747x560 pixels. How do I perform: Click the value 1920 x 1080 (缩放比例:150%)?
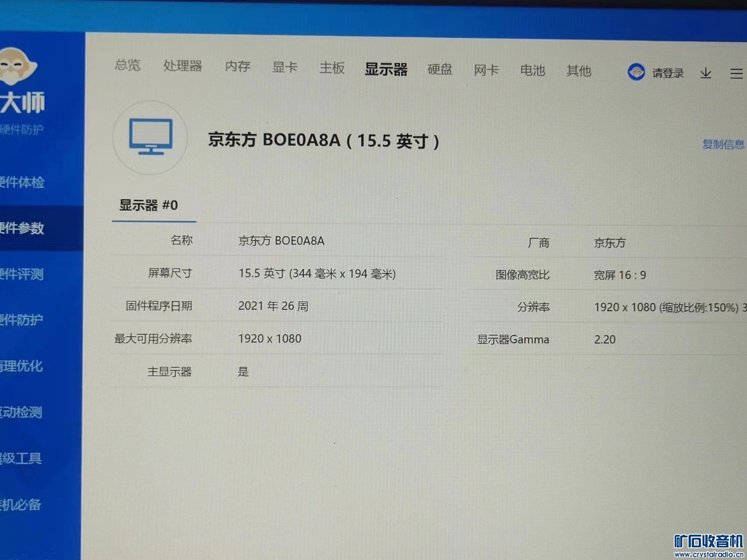[666, 308]
